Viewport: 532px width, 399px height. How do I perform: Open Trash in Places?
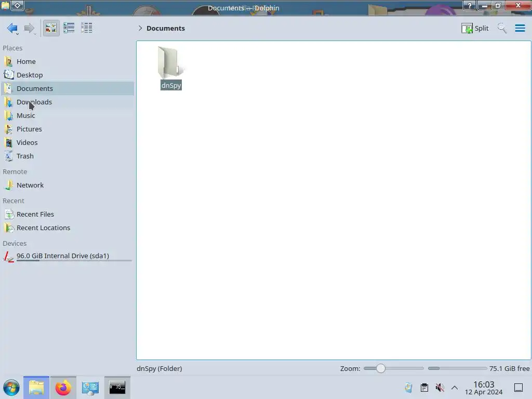68,156
